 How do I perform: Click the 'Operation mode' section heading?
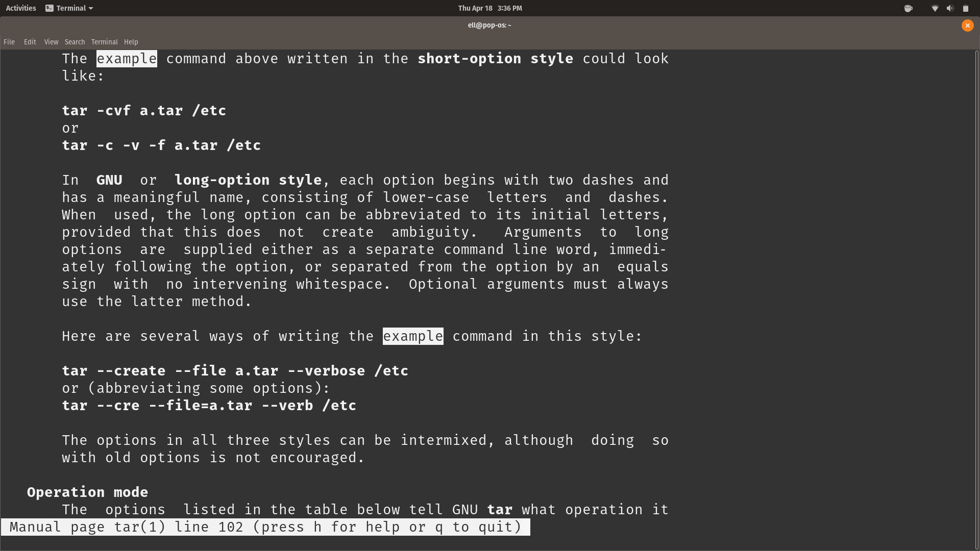coord(87,492)
